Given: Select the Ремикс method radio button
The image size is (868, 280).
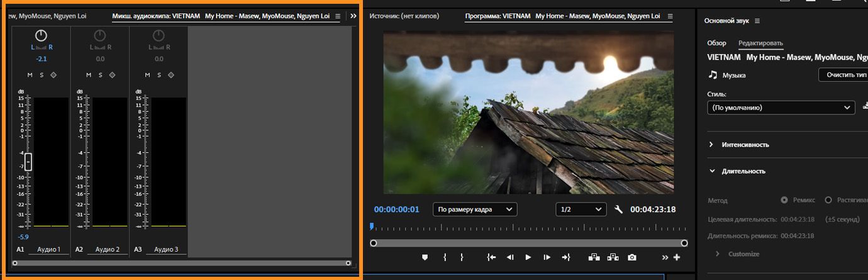Looking at the screenshot, I should 784,200.
